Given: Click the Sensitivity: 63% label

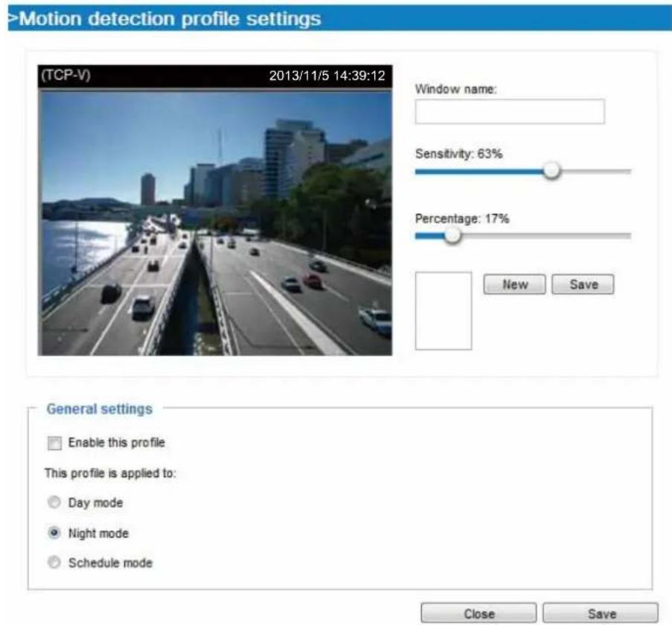Looking at the screenshot, I should [x=458, y=154].
